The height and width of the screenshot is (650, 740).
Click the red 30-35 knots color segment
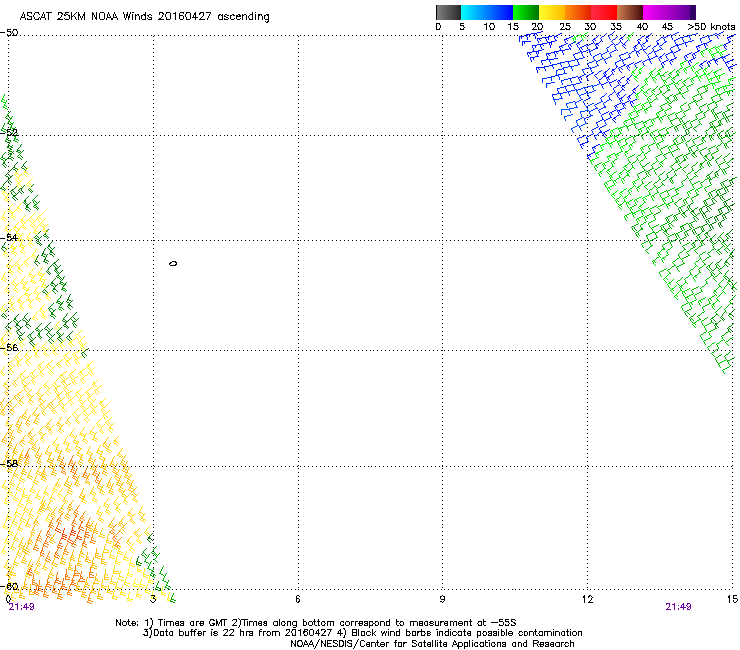604,12
